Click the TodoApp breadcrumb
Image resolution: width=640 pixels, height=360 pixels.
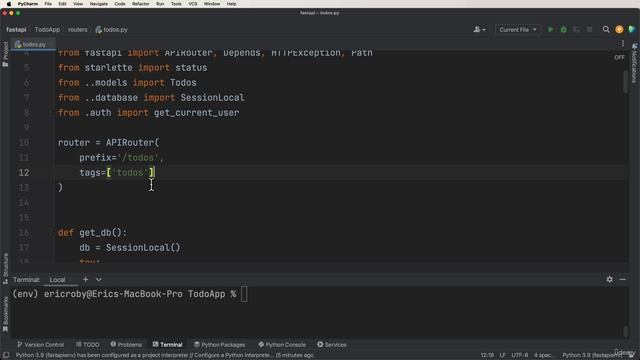tap(47, 29)
